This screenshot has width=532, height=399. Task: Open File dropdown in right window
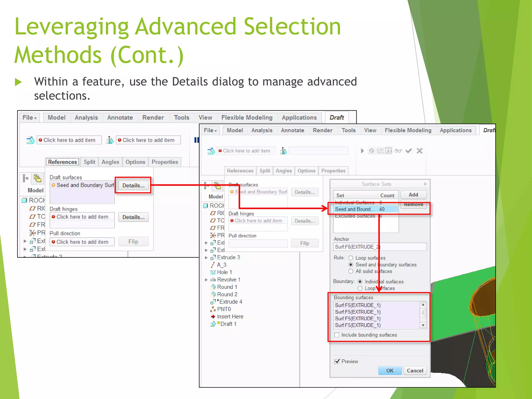(210, 130)
